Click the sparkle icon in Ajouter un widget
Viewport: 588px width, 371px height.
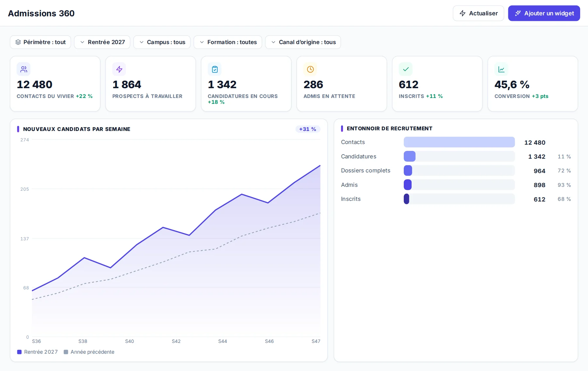click(518, 13)
